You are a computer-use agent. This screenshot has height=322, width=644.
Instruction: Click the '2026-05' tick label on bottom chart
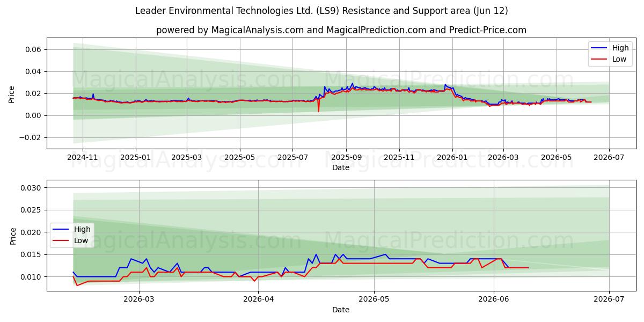pyautogui.click(x=374, y=300)
